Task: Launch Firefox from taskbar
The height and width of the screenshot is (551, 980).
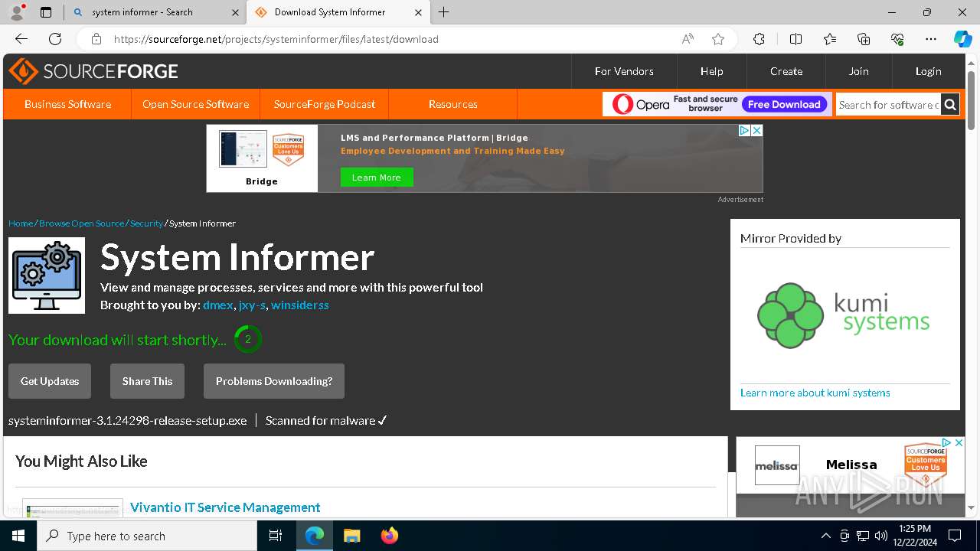Action: [x=390, y=536]
